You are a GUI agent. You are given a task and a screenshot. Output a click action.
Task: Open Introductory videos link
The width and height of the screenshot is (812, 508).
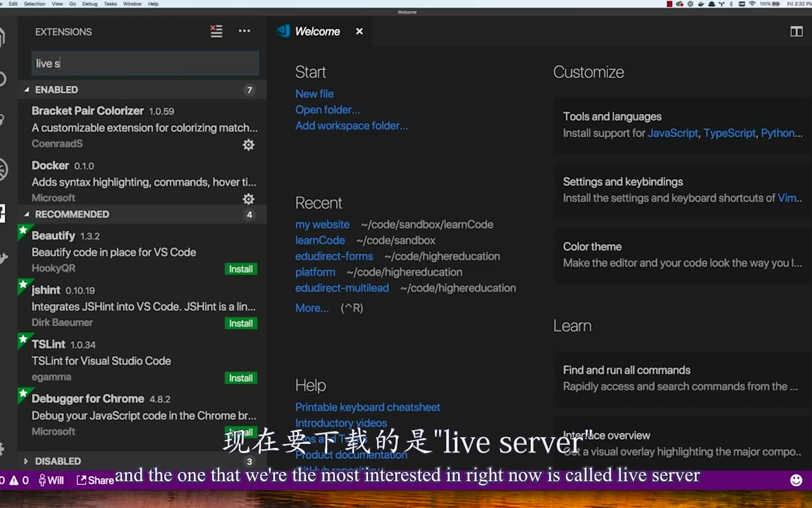pos(341,423)
